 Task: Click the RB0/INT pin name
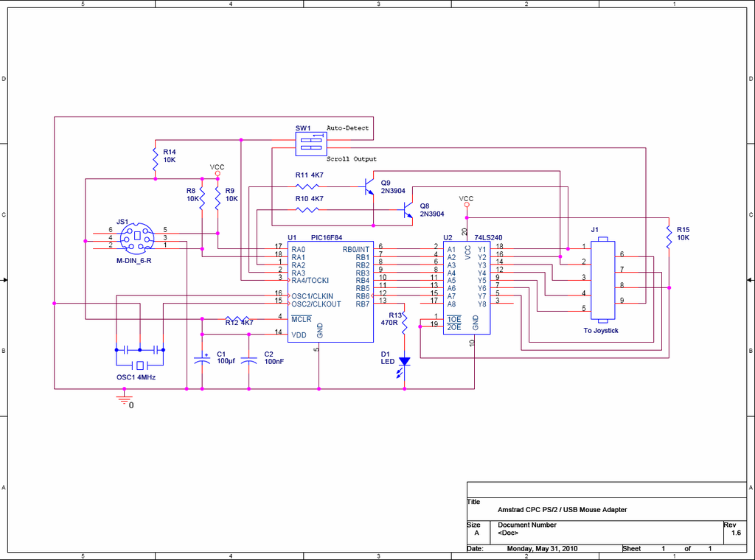coord(356,250)
